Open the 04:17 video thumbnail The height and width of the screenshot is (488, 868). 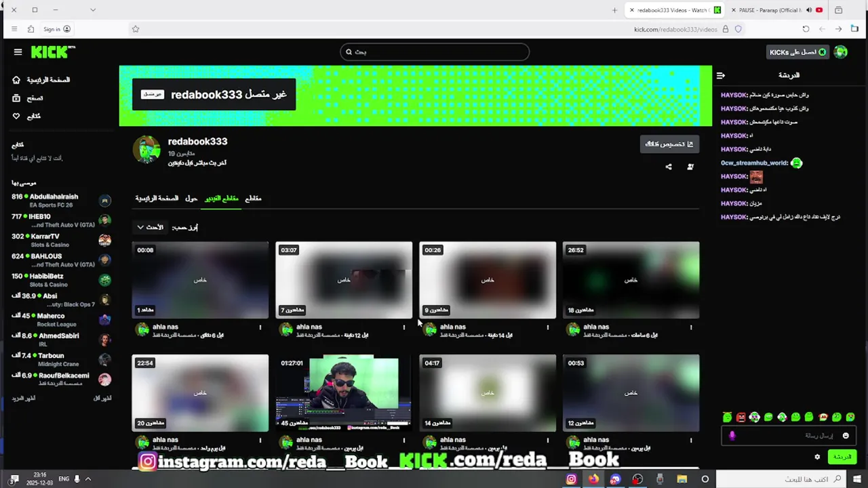(488, 393)
